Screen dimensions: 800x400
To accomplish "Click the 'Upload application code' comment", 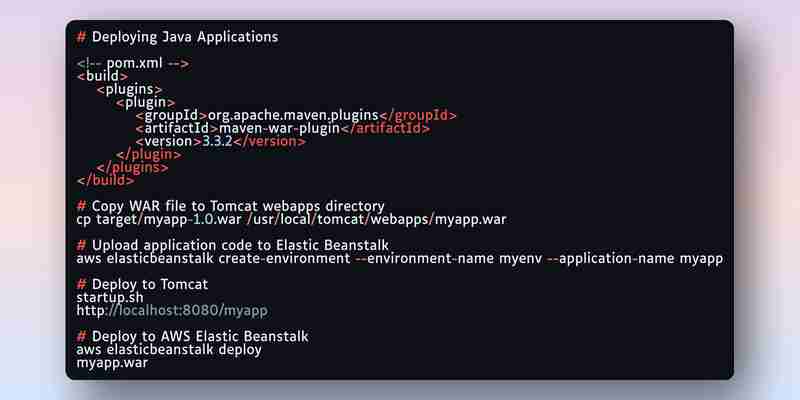I will 233,245.
